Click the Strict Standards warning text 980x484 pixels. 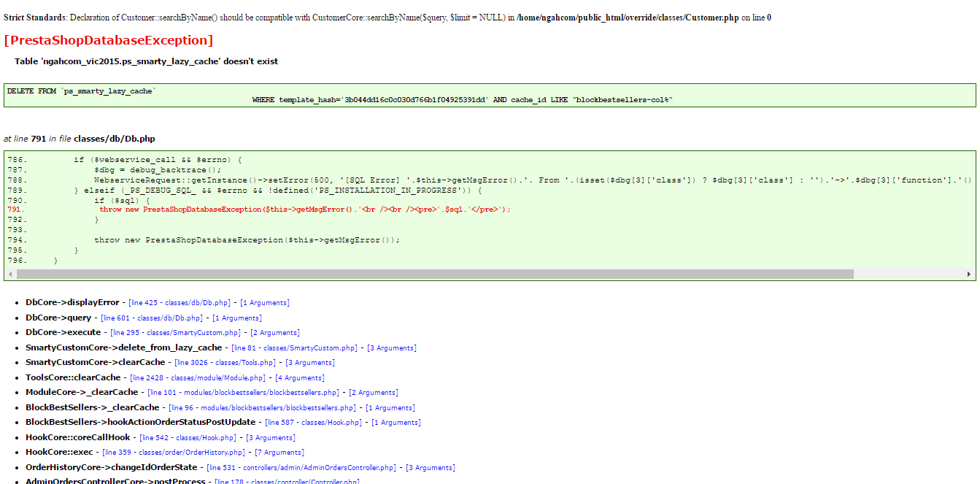pyautogui.click(x=387, y=18)
